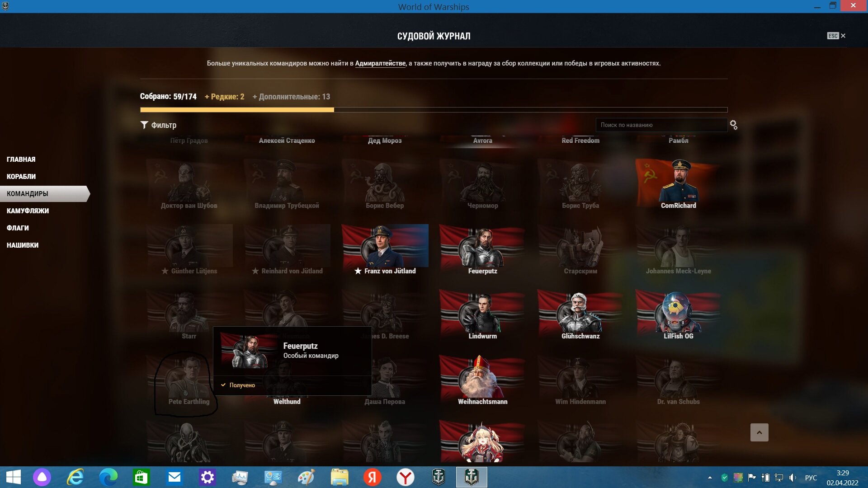This screenshot has height=488, width=868.
Task: Open File Explorer folder icon
Action: tap(339, 477)
